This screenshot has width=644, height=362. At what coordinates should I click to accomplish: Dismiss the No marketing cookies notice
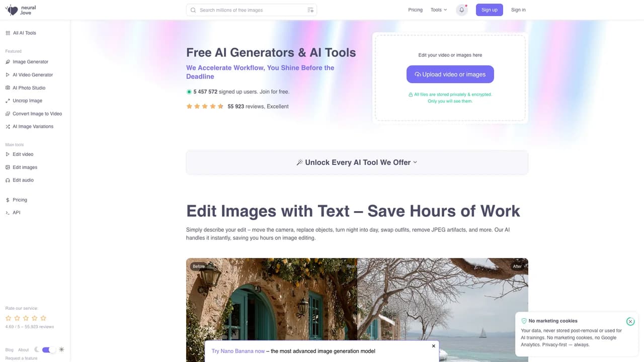pos(630,321)
